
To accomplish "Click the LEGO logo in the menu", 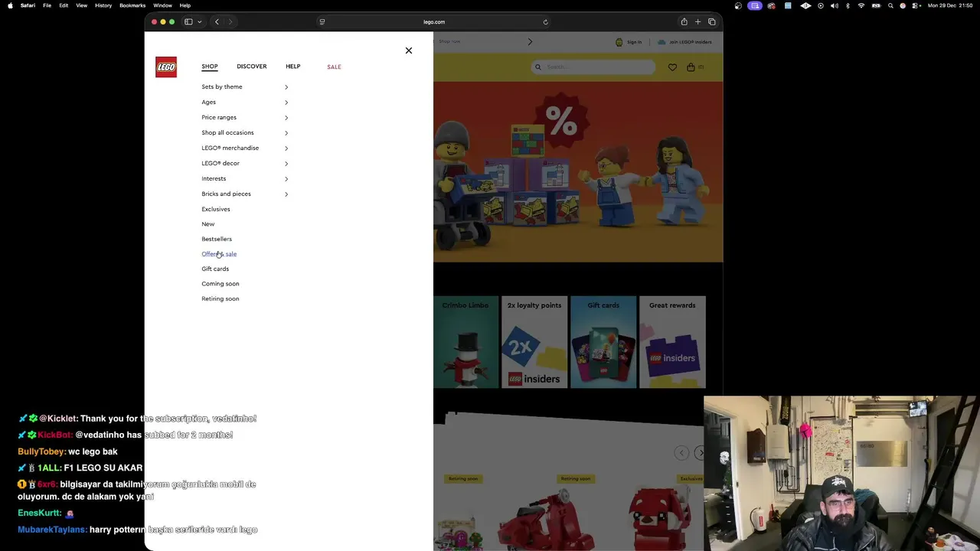I will [x=166, y=67].
